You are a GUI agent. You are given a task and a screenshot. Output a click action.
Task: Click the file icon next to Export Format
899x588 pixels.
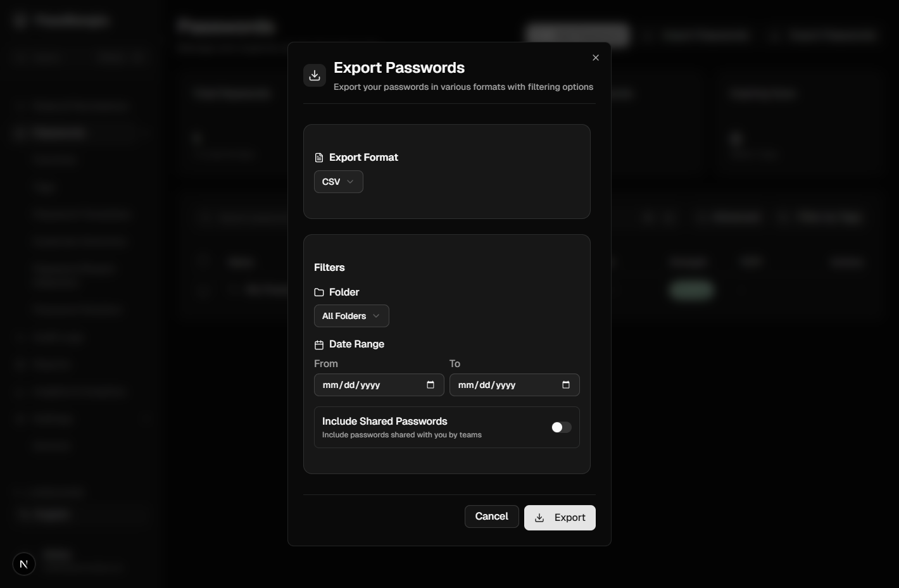click(x=318, y=157)
